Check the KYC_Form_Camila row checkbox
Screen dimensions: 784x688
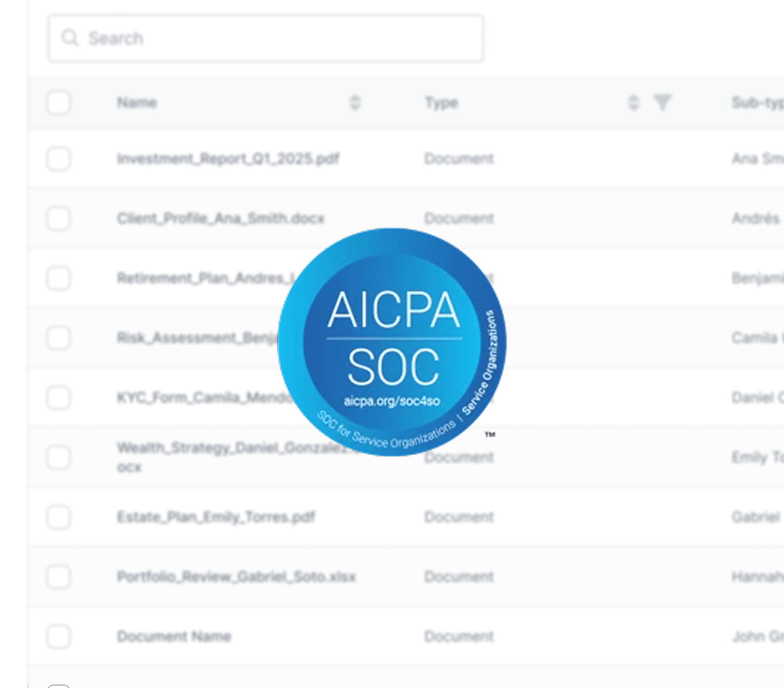point(58,398)
